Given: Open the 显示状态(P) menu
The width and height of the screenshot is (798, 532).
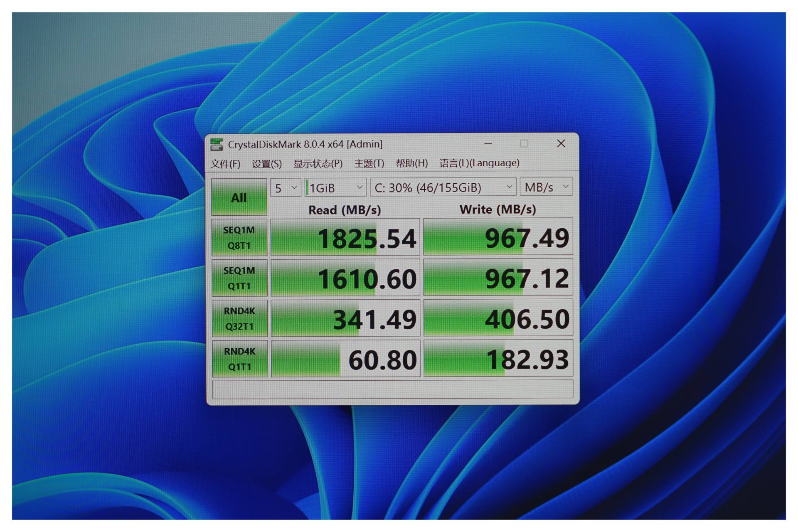Looking at the screenshot, I should (x=318, y=163).
